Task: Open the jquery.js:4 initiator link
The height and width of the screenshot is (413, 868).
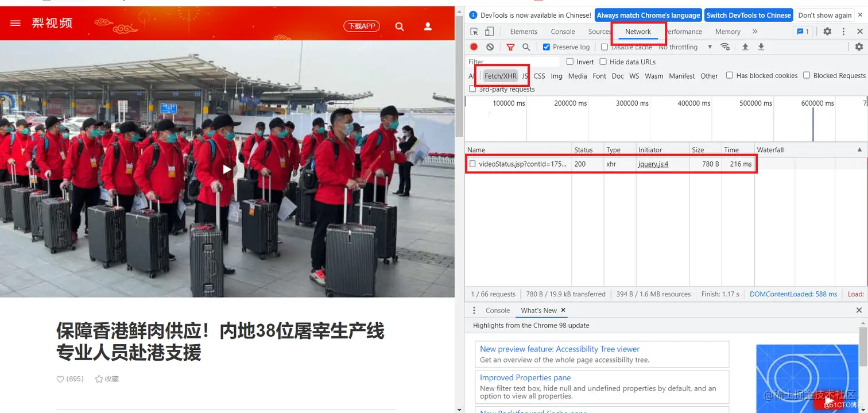Action: (x=653, y=164)
